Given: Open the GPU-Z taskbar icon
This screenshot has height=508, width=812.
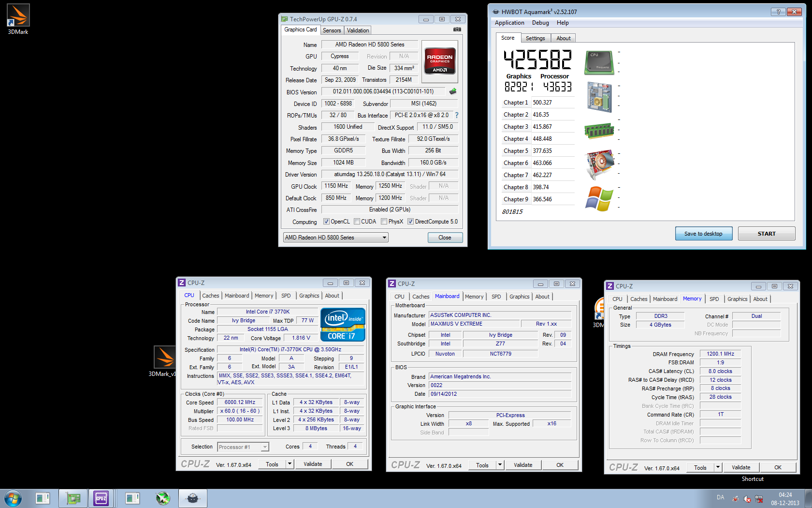Looking at the screenshot, I should coord(73,498).
